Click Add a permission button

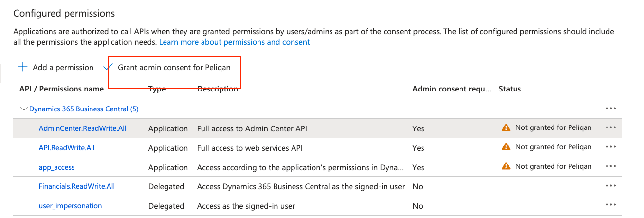[x=56, y=67]
